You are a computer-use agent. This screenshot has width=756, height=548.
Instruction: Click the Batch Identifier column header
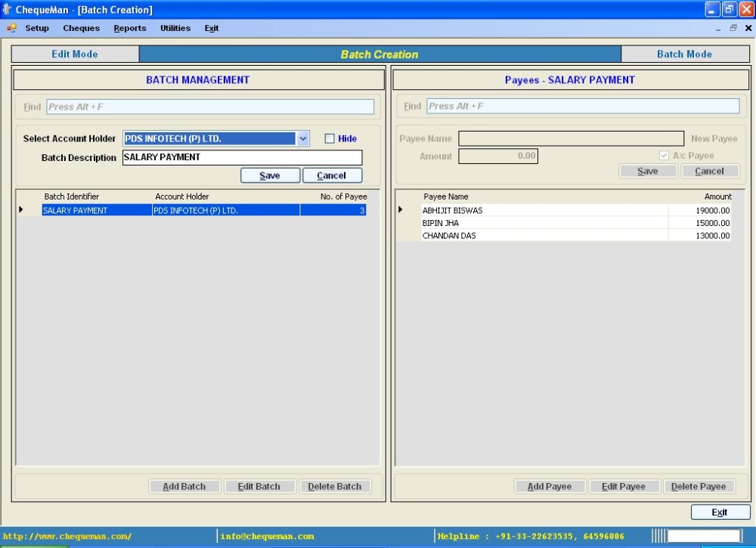pos(71,197)
